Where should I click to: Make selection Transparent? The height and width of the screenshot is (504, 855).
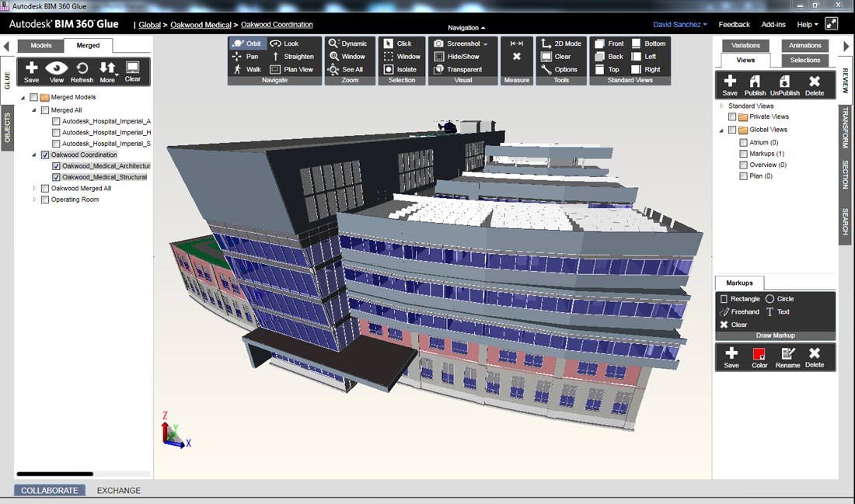(x=458, y=70)
